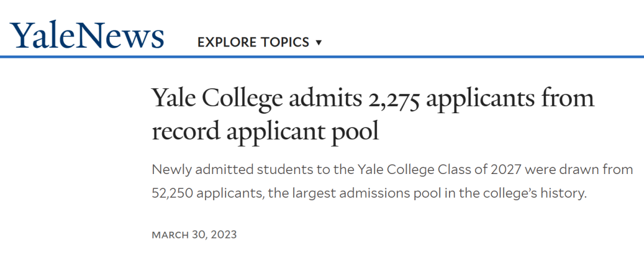Select the word EXPLORE in navigation
Viewport: 644px width, 261px height.
(227, 42)
